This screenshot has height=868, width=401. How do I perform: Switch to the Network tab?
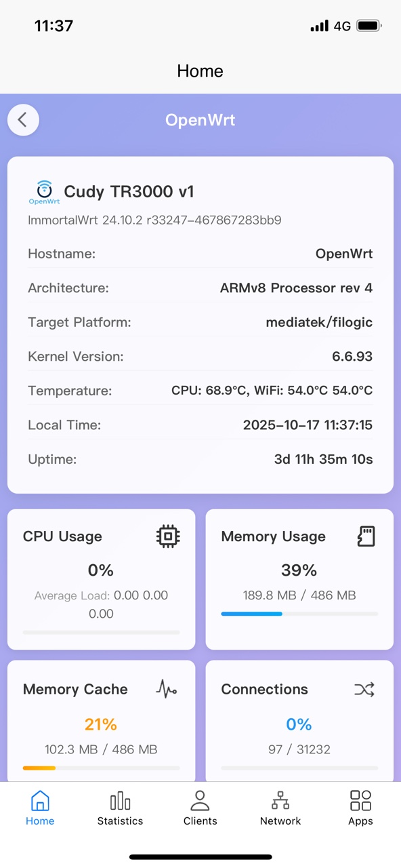[x=280, y=808]
